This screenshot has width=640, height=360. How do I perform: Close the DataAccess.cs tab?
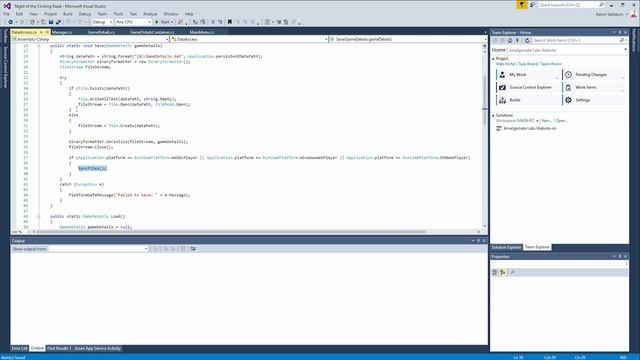[47, 32]
